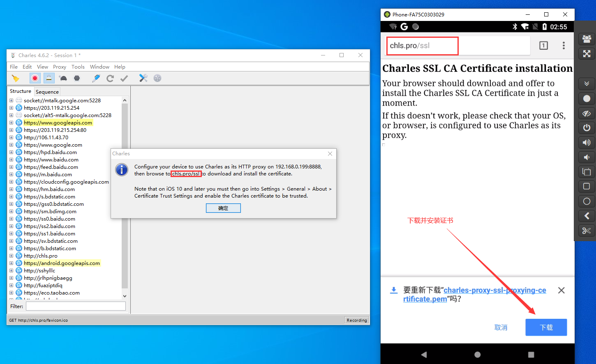Clear the session with the broom icon
596x364 pixels.
click(x=16, y=78)
